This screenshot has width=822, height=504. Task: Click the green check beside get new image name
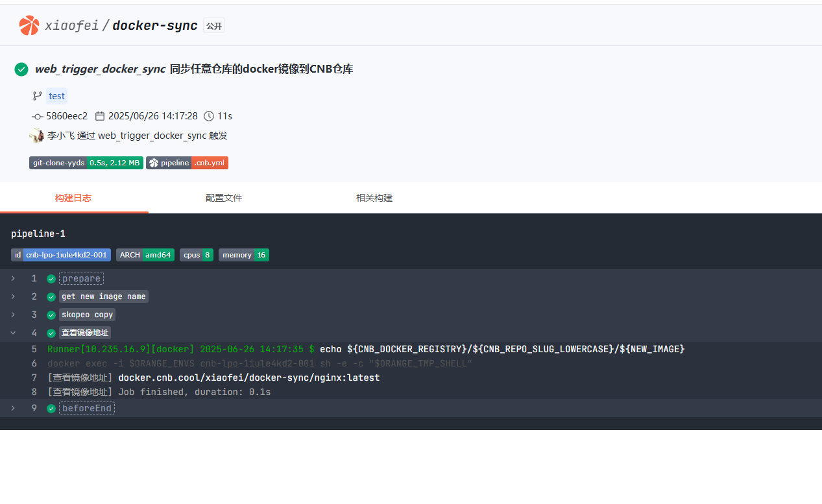click(51, 297)
